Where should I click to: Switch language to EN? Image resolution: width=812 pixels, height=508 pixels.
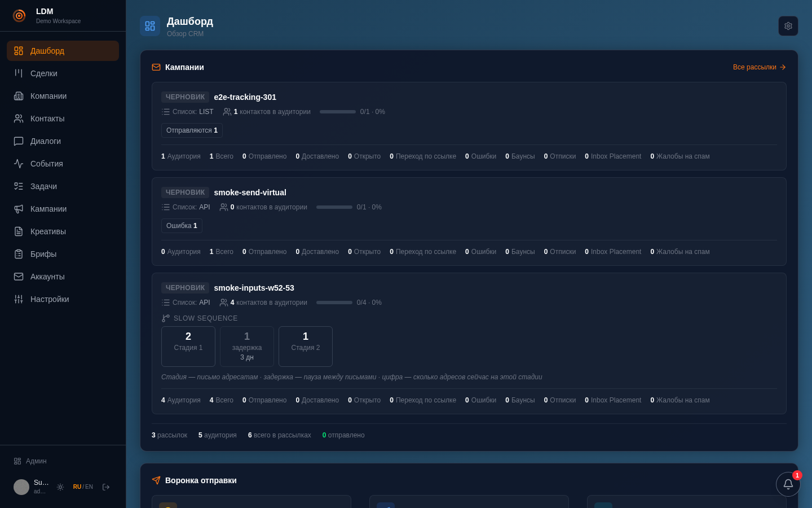point(89,487)
